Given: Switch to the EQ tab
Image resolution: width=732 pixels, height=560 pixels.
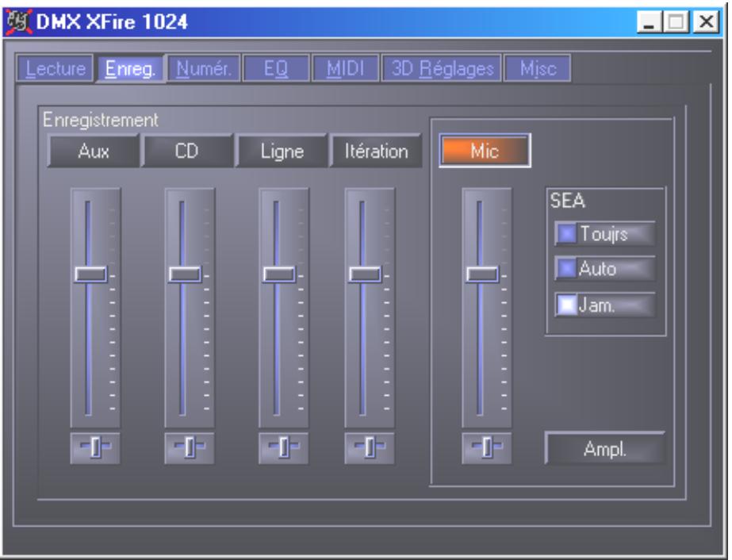Looking at the screenshot, I should point(276,69).
